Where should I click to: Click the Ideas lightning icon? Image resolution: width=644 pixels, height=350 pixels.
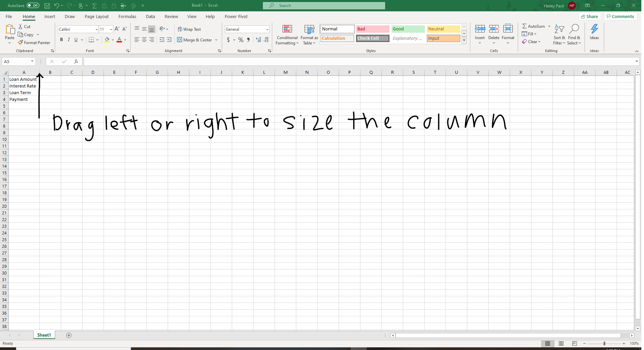pyautogui.click(x=595, y=29)
